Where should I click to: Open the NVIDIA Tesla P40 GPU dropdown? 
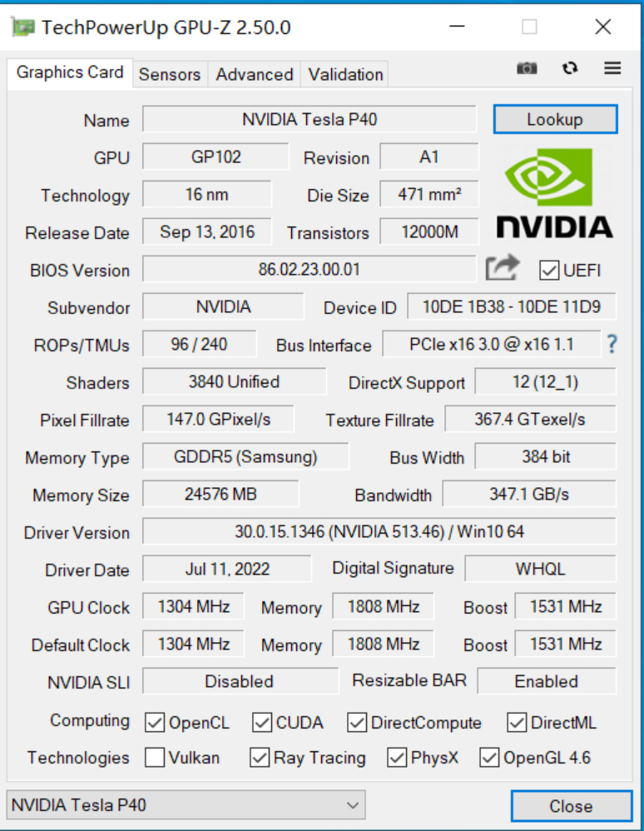pos(186,805)
